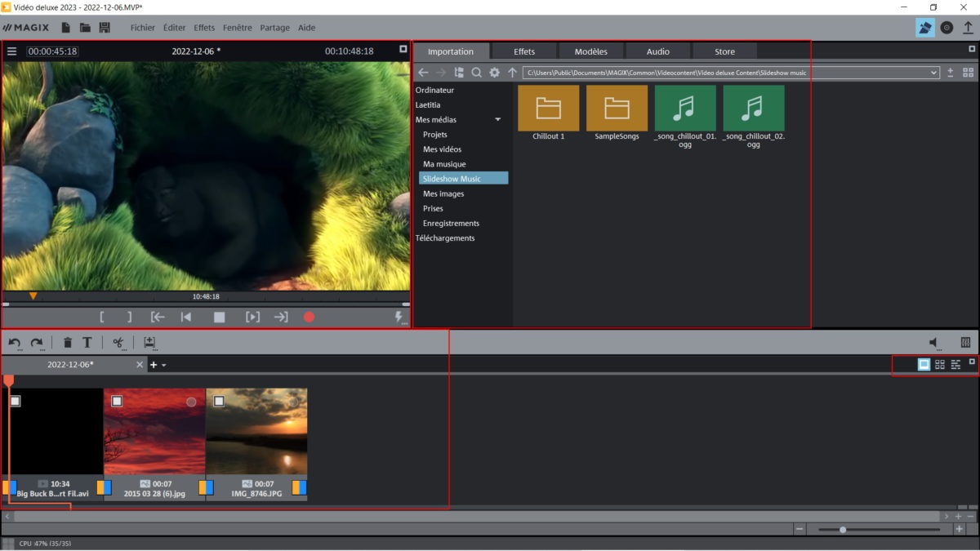Image resolution: width=980 pixels, height=551 pixels.
Task: Cut the scene with the scissors tool
Action: tap(118, 343)
